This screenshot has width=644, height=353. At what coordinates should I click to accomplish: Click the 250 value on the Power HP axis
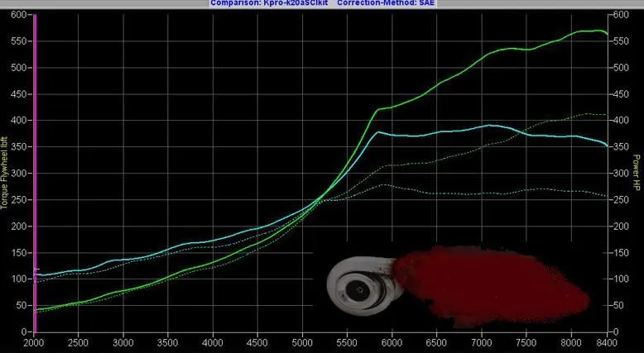point(622,200)
